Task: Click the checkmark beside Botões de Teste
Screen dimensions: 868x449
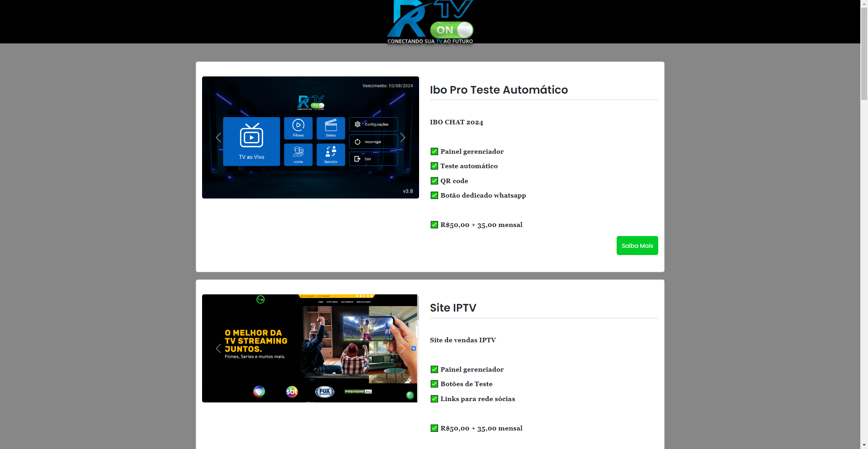Action: pos(434,384)
